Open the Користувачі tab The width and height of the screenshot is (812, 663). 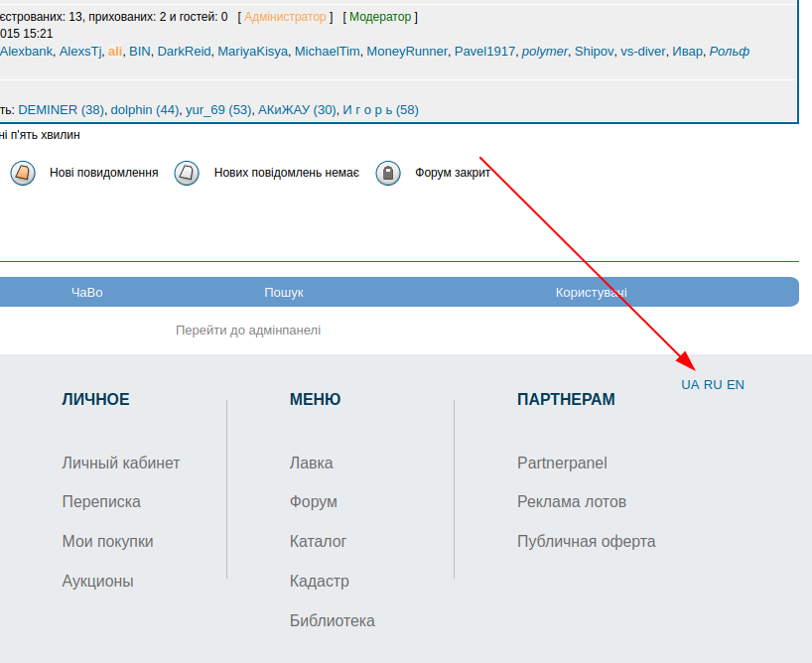(x=591, y=293)
